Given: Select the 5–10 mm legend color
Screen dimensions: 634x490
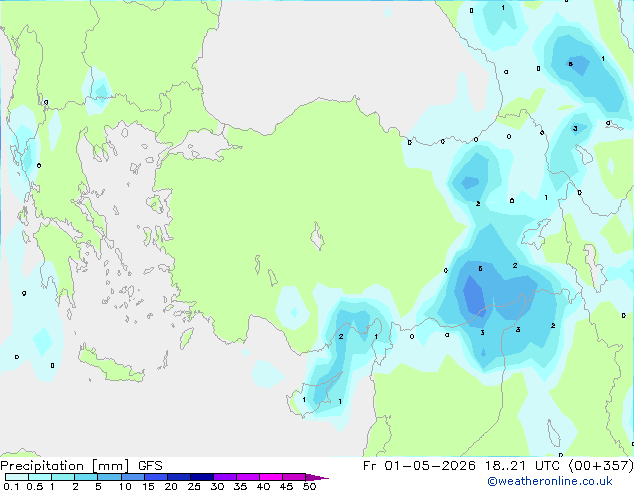Looking at the screenshot, I should click(x=109, y=477).
